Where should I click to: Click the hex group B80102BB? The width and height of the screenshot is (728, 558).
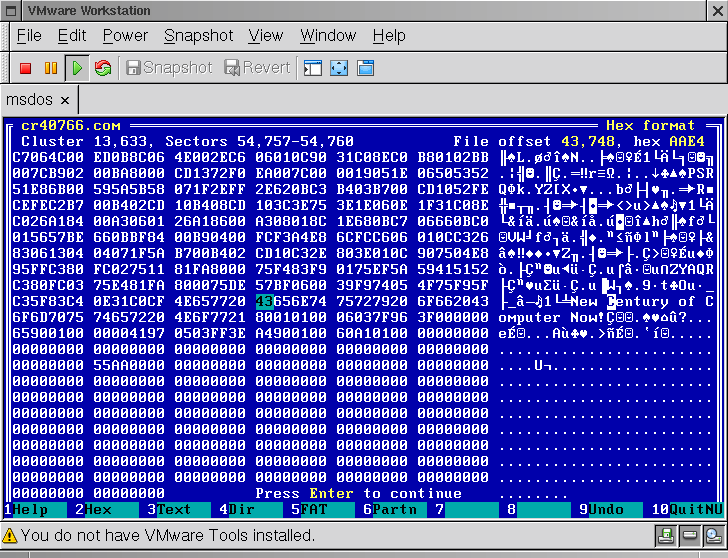pos(453,157)
